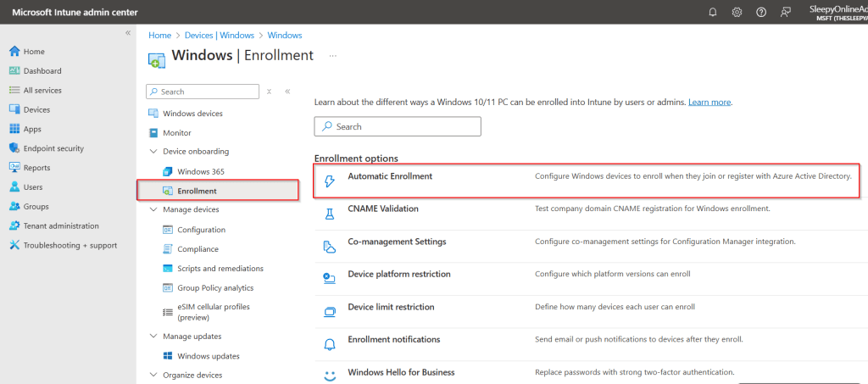Click the enrollment options search field
The height and width of the screenshot is (384, 868).
398,126
